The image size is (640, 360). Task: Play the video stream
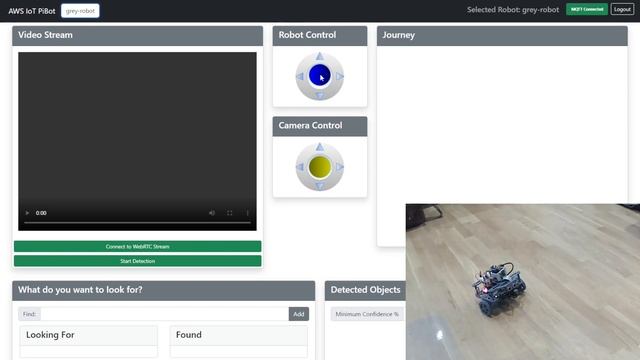[x=27, y=213]
